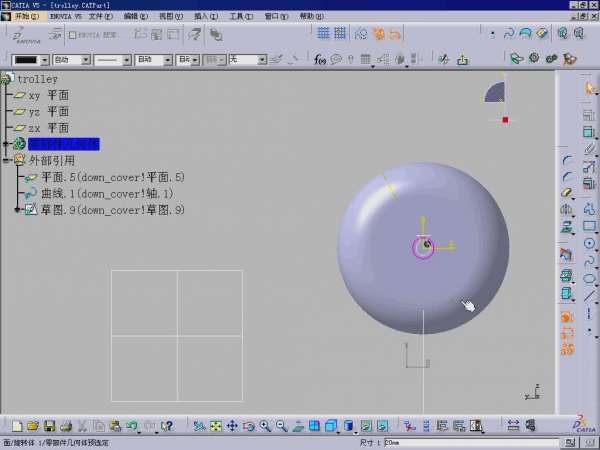Screen dimensions: 600x450
Task: Click the Save icon in bottom toolbar
Action: [49, 426]
